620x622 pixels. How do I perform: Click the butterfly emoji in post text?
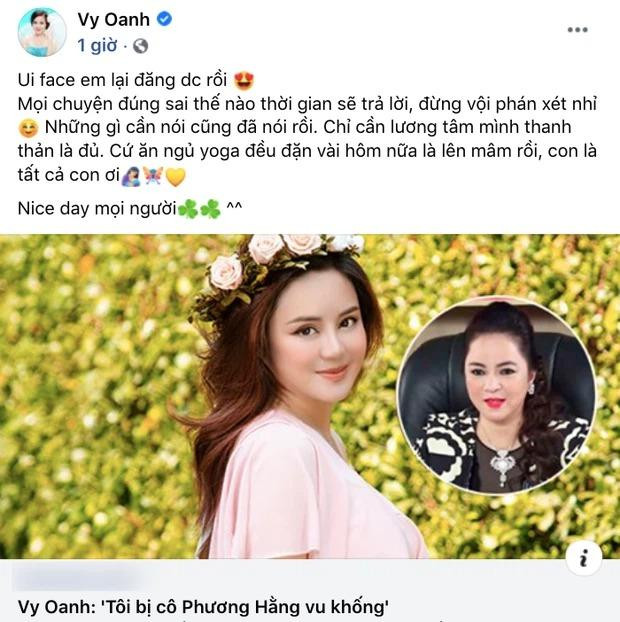point(153,175)
